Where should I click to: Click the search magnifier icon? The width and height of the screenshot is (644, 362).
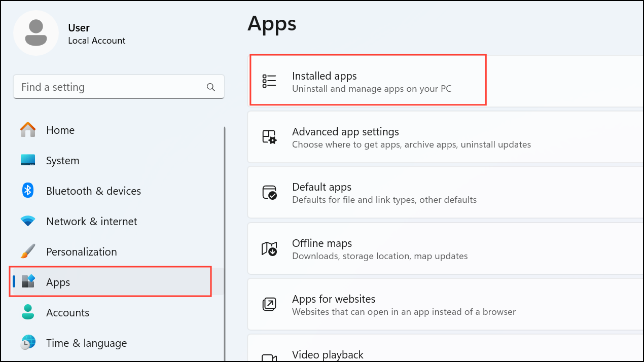point(211,87)
